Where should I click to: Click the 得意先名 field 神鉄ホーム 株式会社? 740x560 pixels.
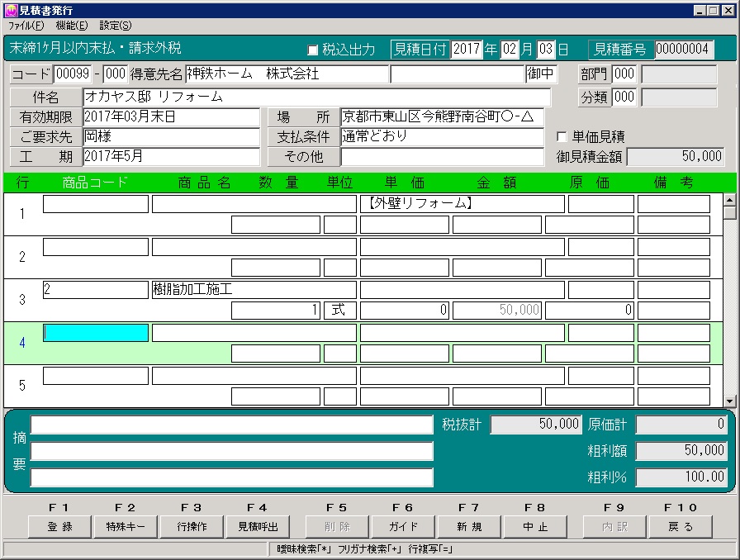[x=287, y=74]
